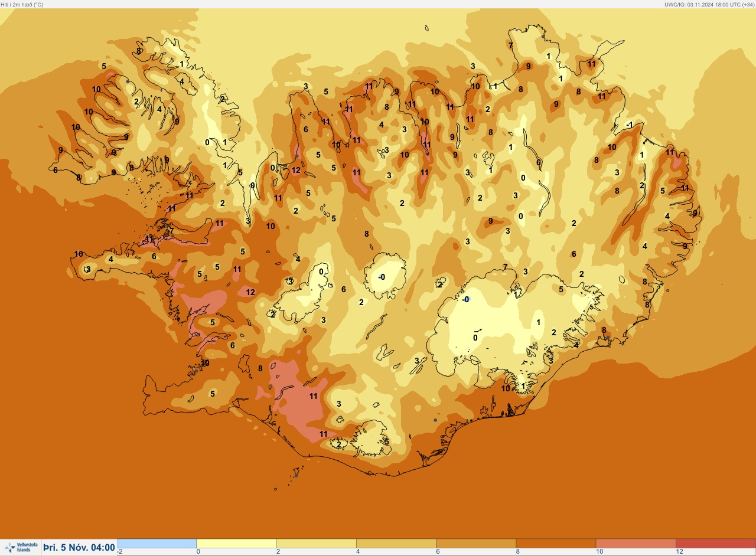The width and height of the screenshot is (756, 556).
Task: Click the map title 'Hiti í 2m hæð (°C)'
Action: (x=23, y=4)
